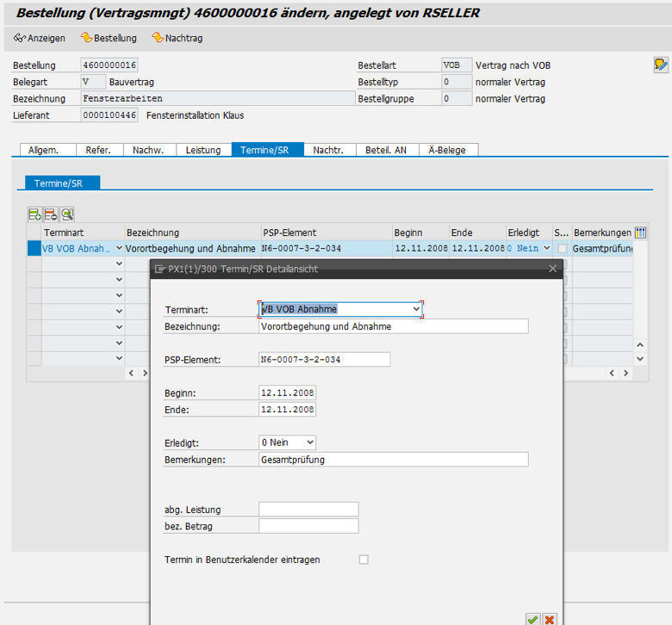Click the abg. Leistung input field
This screenshot has width=672, height=625.
308,510
